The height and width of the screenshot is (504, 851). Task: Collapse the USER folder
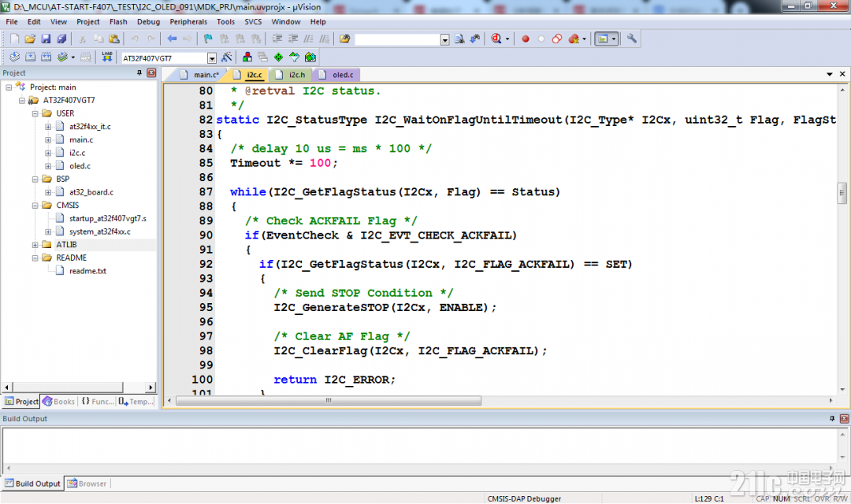coord(35,113)
